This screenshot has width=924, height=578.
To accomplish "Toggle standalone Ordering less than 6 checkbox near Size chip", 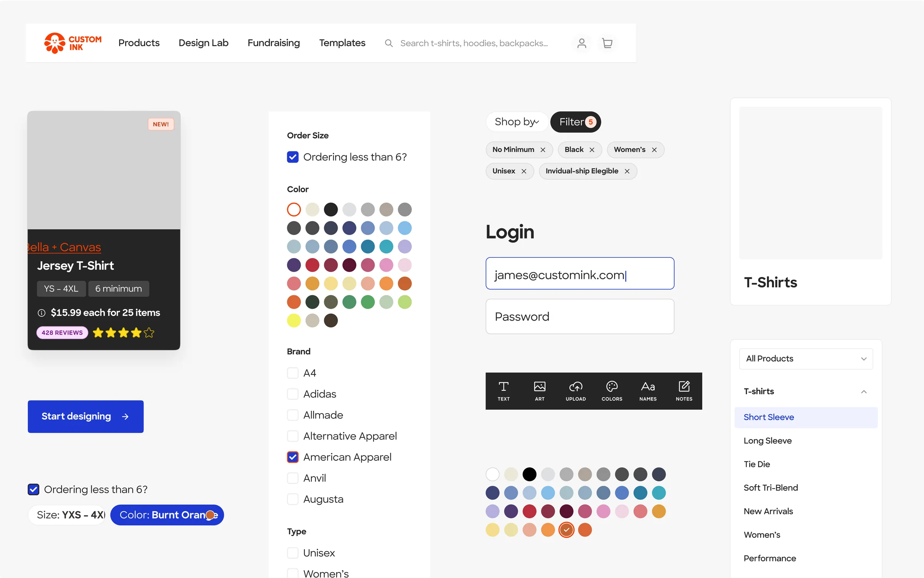I will pos(33,489).
